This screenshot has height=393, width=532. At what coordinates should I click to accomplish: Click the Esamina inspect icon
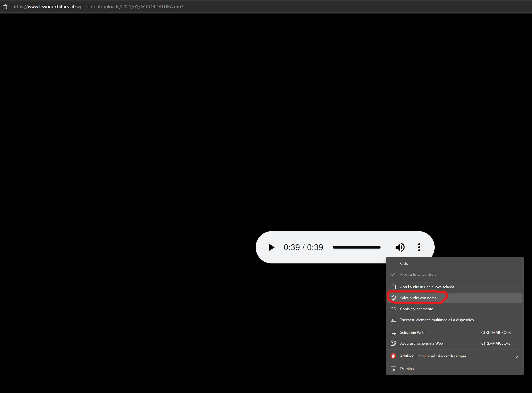pos(393,369)
